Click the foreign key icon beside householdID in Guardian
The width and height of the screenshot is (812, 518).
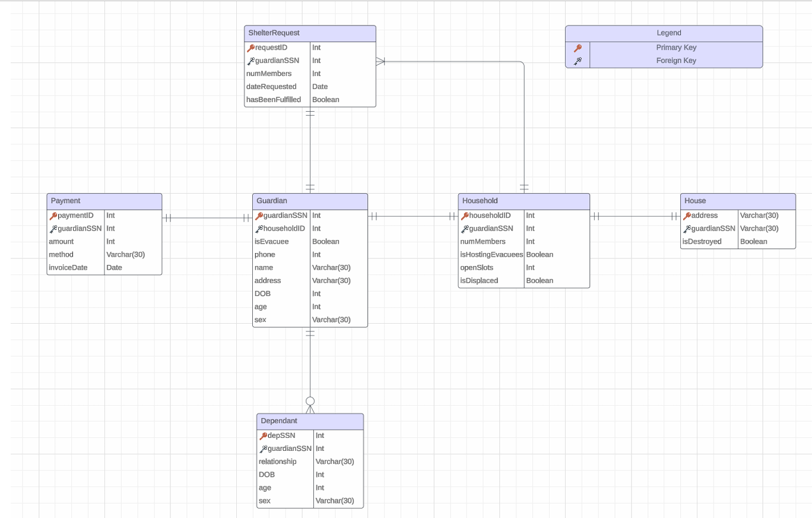coord(258,228)
